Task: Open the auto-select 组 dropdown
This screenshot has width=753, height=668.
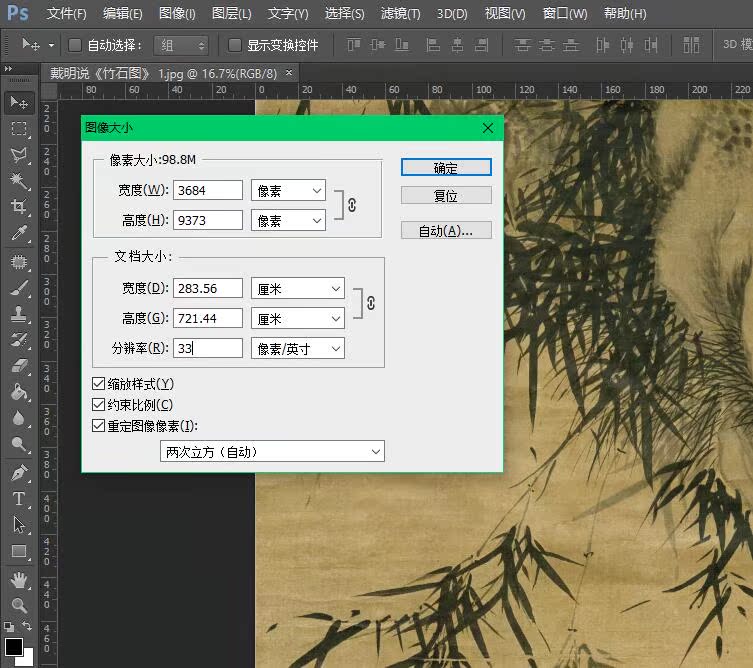Action: tap(181, 45)
